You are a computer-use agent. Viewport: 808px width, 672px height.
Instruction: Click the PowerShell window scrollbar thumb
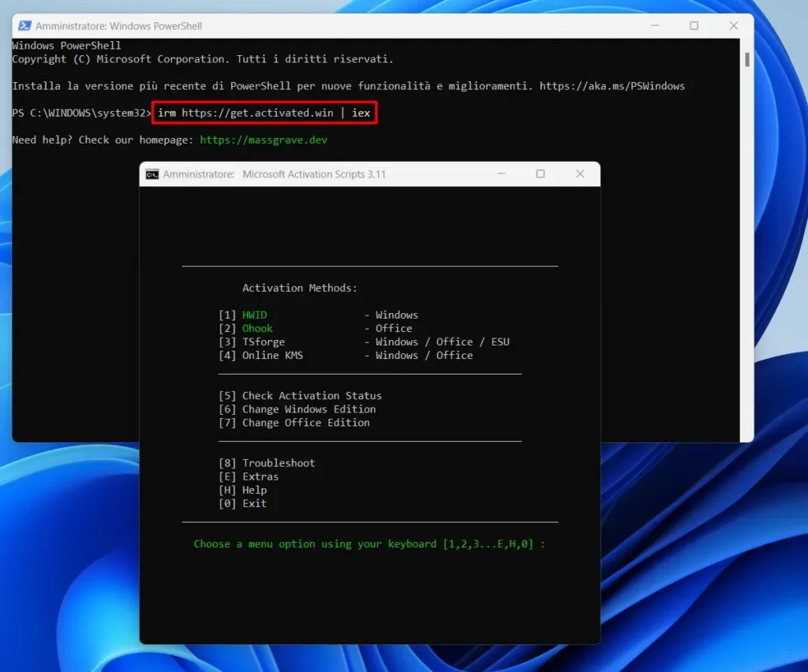[x=747, y=59]
